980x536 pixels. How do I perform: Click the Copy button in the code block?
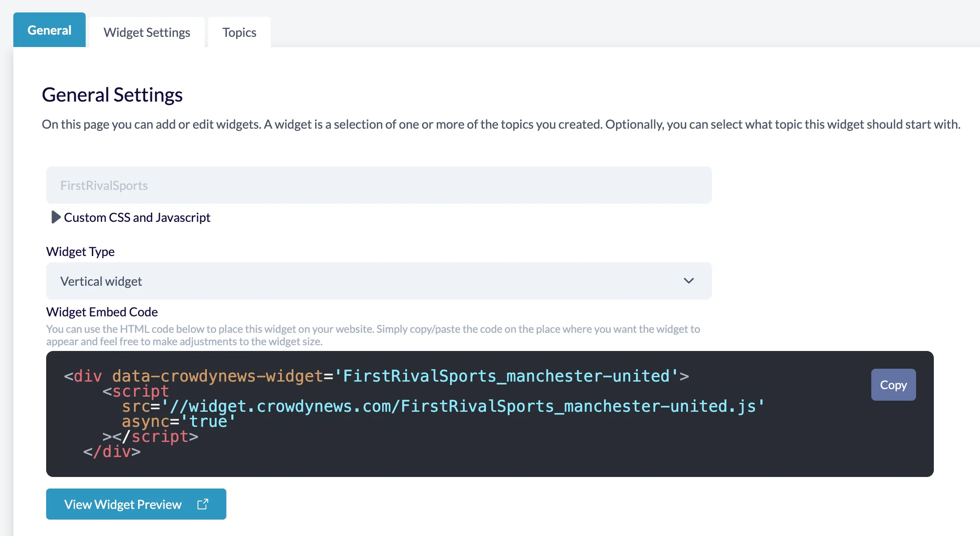coord(893,385)
